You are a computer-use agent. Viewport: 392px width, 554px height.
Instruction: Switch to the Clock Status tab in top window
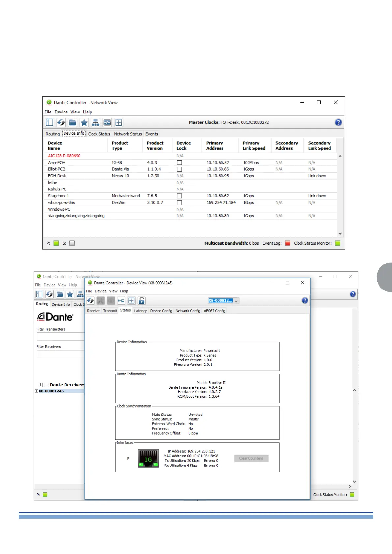pyautogui.click(x=99, y=134)
